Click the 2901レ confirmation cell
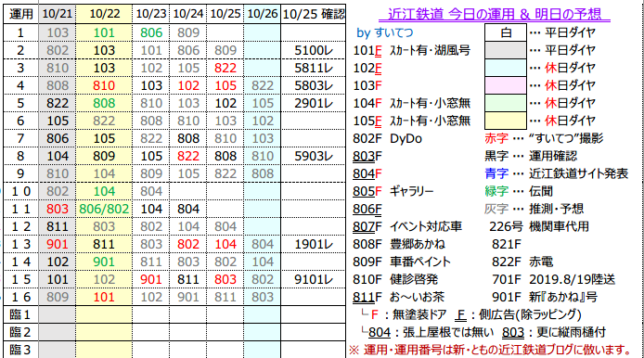Viewport: 644px width, 358px height. coord(314,103)
